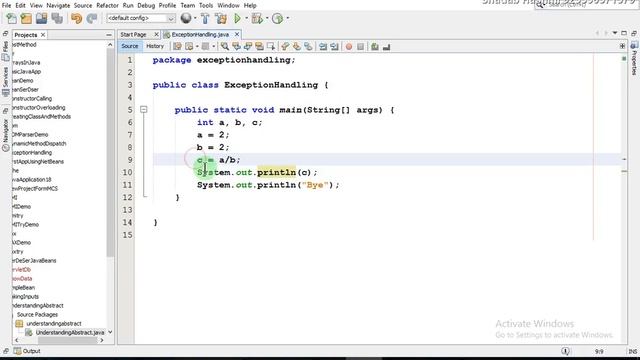The image size is (640, 360).
Task: Click the Redo arrow icon
Action: click(92, 18)
